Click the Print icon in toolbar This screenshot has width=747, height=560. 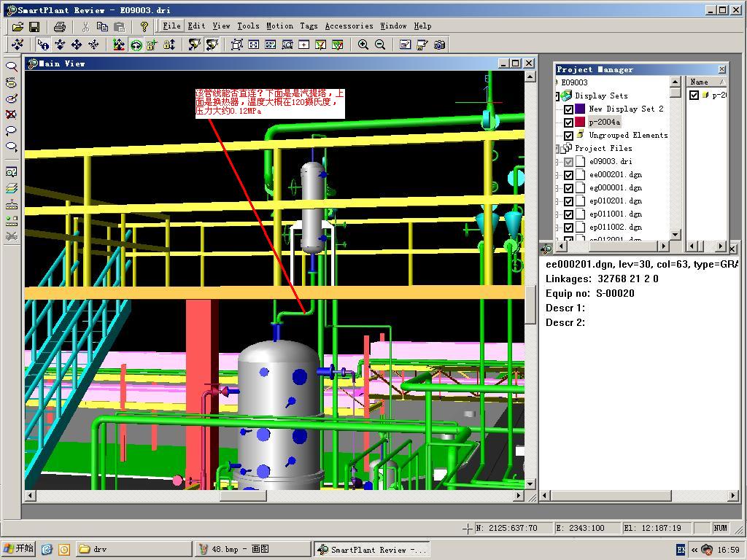coord(60,27)
